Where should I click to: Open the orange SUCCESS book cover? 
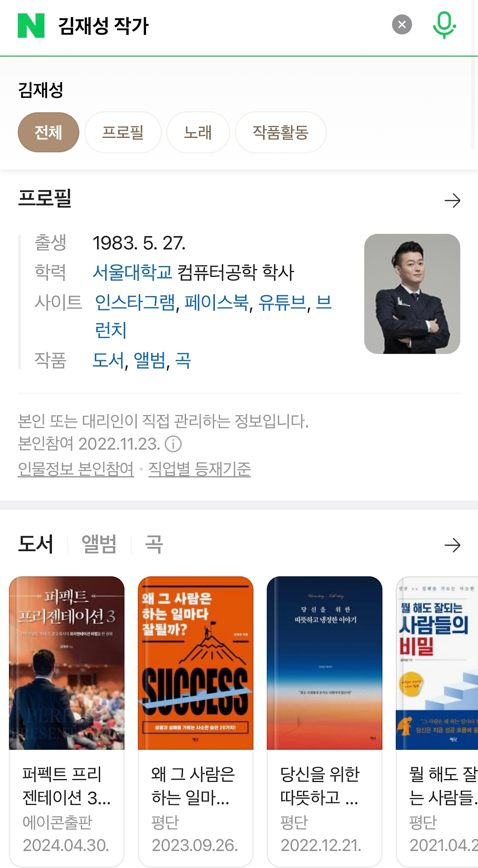pyautogui.click(x=196, y=663)
